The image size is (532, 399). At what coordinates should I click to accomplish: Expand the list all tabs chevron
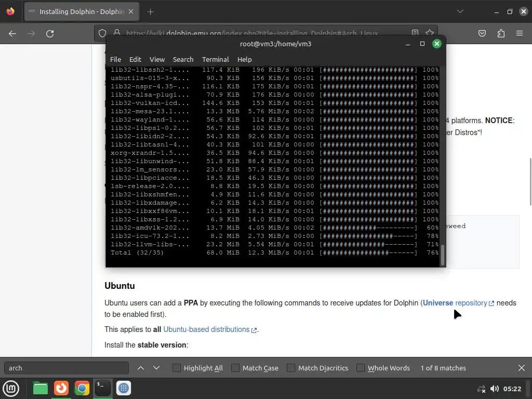(x=460, y=11)
